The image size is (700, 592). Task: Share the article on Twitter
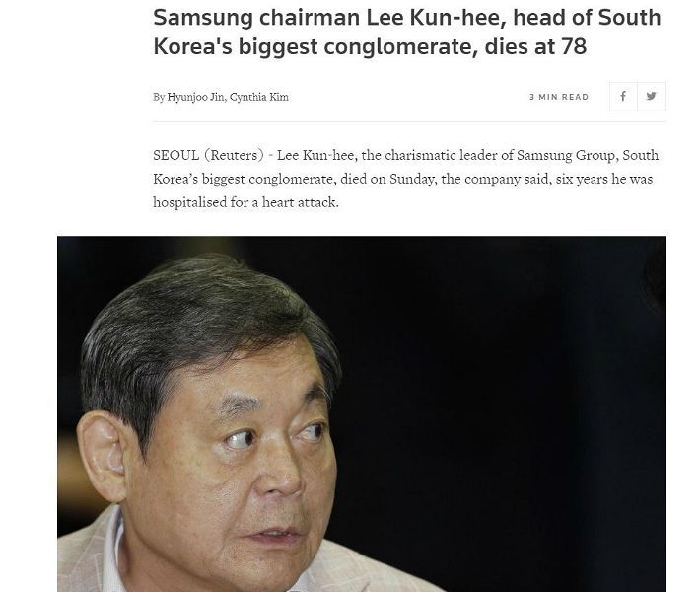651,96
